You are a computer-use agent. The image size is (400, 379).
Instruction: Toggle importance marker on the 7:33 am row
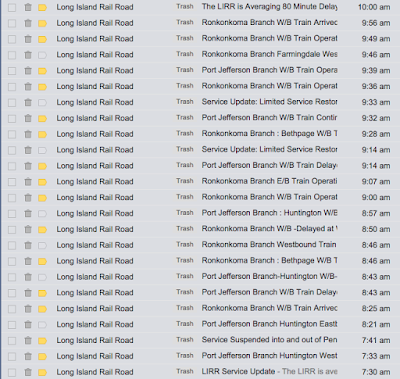point(42,357)
